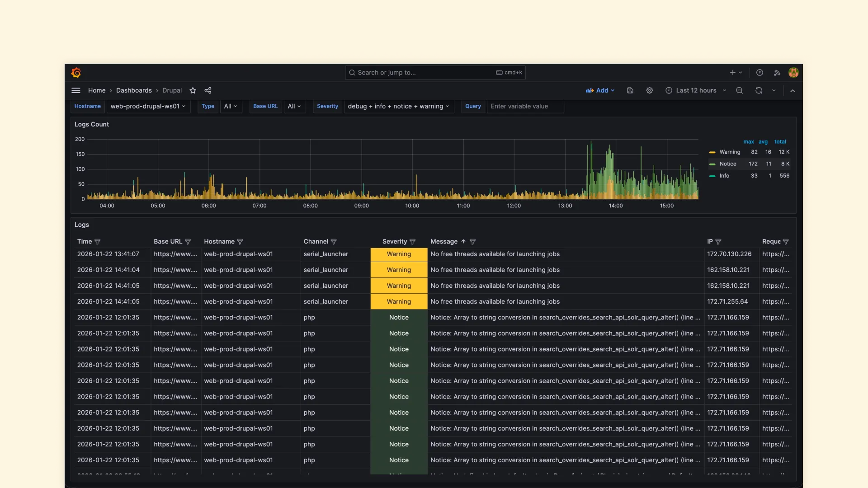Filter the Channel column
The height and width of the screenshot is (488, 868).
point(334,242)
